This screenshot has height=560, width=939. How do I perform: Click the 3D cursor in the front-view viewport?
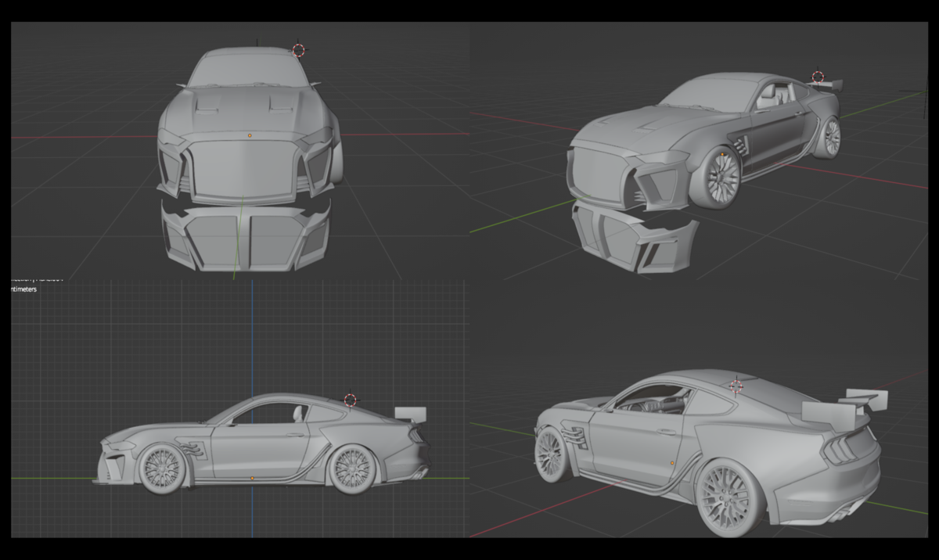(298, 50)
